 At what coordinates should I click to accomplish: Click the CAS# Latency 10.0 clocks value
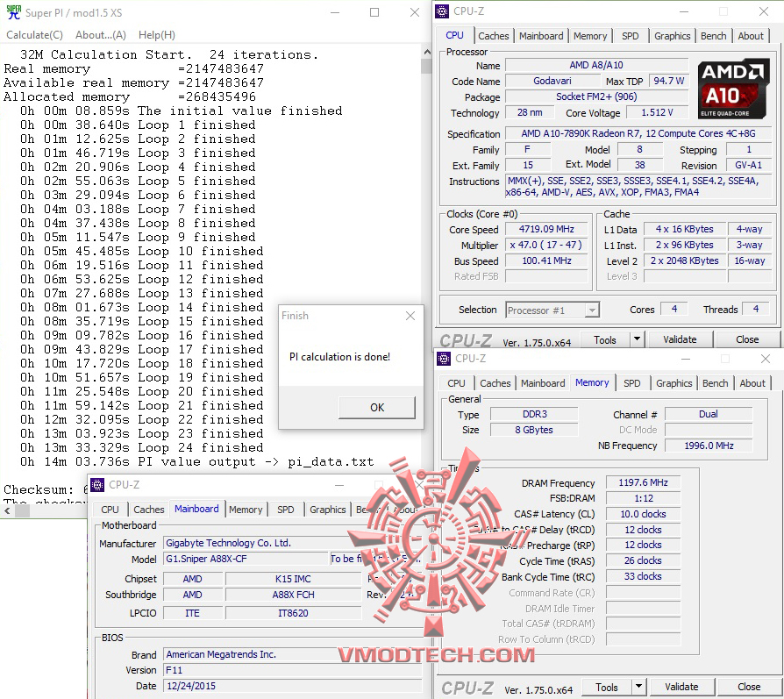click(643, 514)
